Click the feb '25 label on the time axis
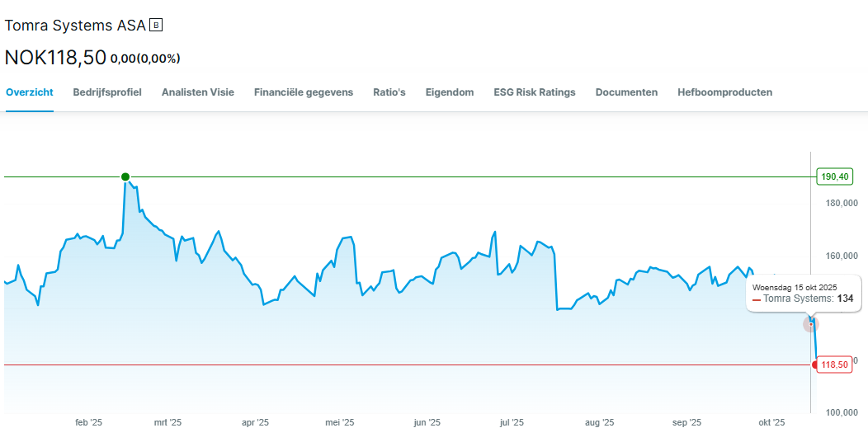The image size is (868, 428). point(88,422)
